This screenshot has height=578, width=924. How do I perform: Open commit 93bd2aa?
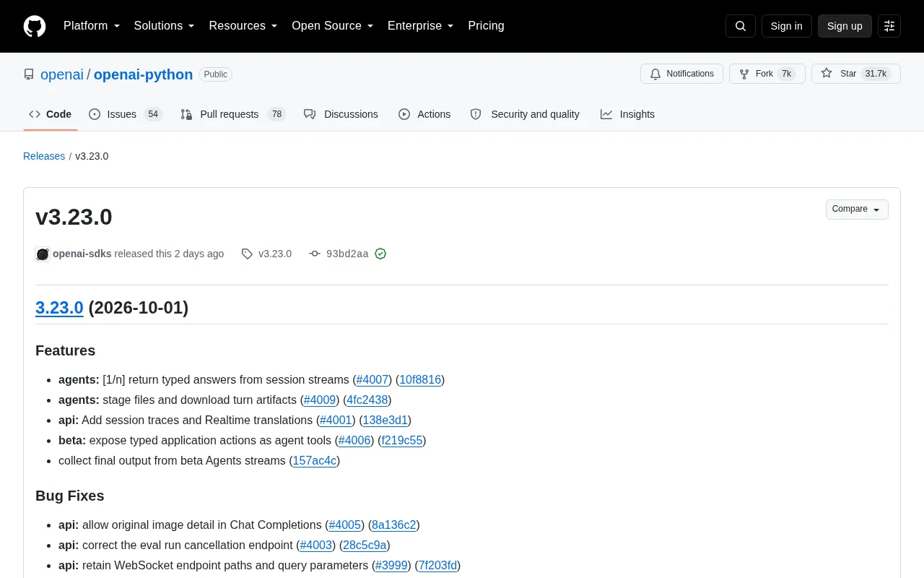347,254
